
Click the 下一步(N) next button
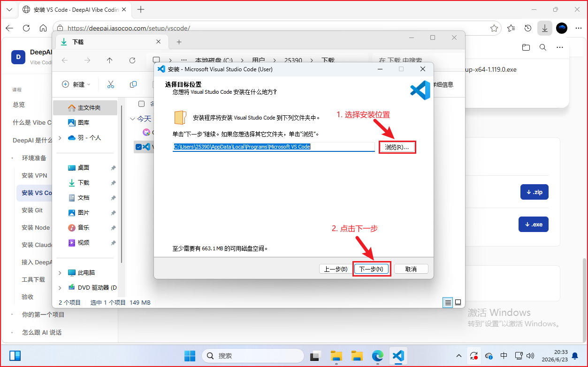[x=371, y=269]
